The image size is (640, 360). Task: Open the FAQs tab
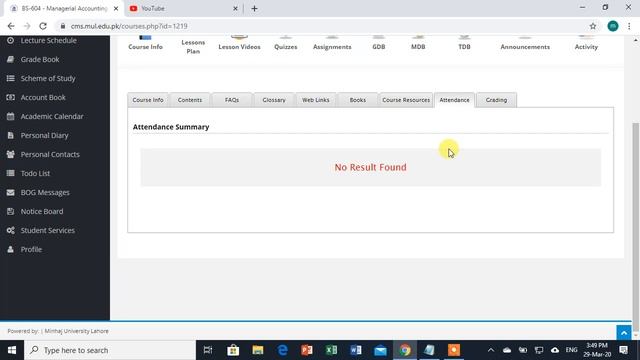click(232, 100)
